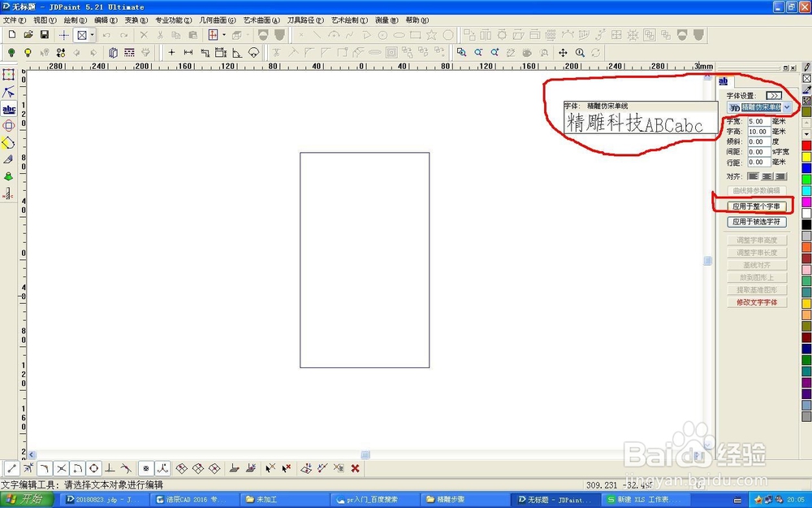Pick the cyan color swatch

tap(807, 190)
